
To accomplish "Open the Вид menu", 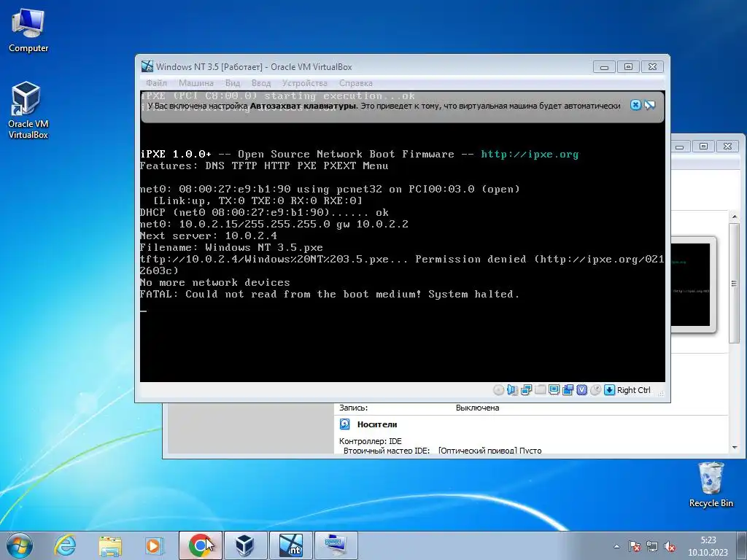I will point(233,83).
